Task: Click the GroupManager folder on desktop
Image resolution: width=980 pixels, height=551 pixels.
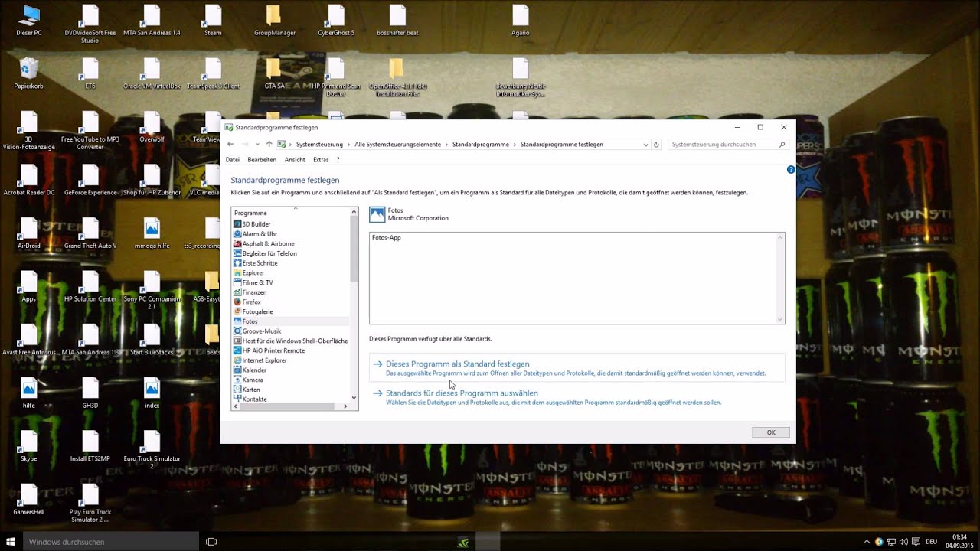Action: click(274, 21)
